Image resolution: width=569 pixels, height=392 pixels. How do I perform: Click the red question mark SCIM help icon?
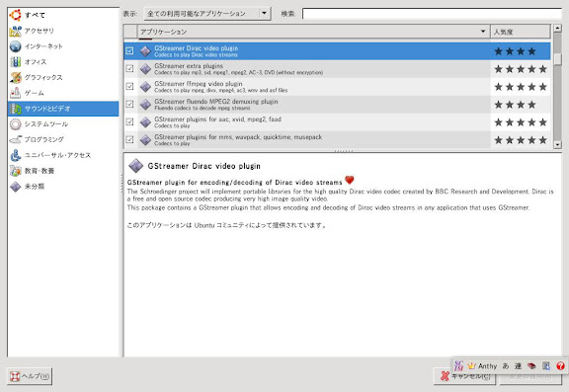560,366
